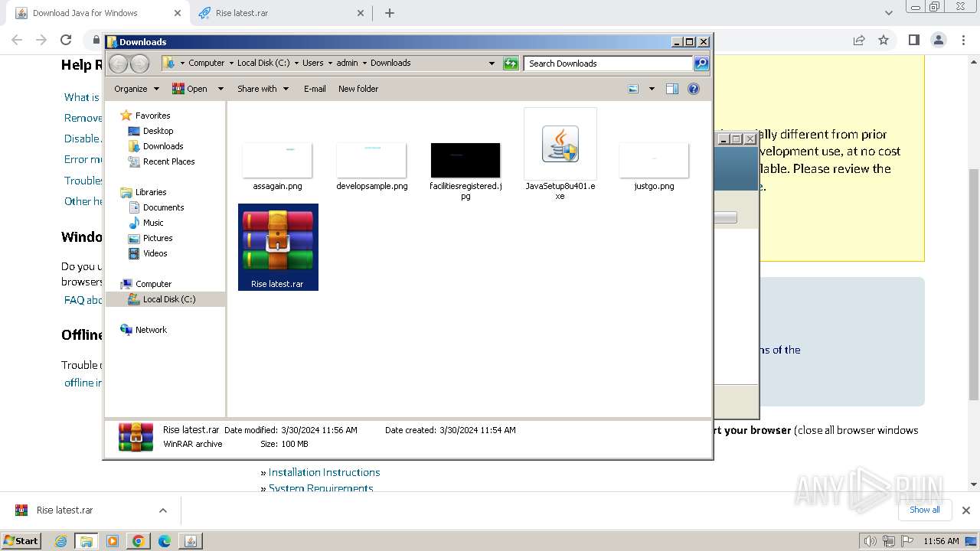Screen dimensions: 980x551
Task: Open Downloads in Favorites
Action: click(163, 146)
